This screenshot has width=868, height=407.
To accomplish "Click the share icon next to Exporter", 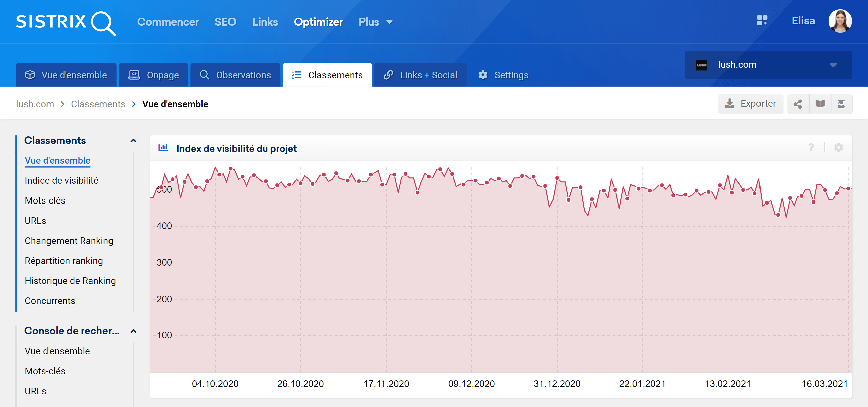I will pos(798,104).
